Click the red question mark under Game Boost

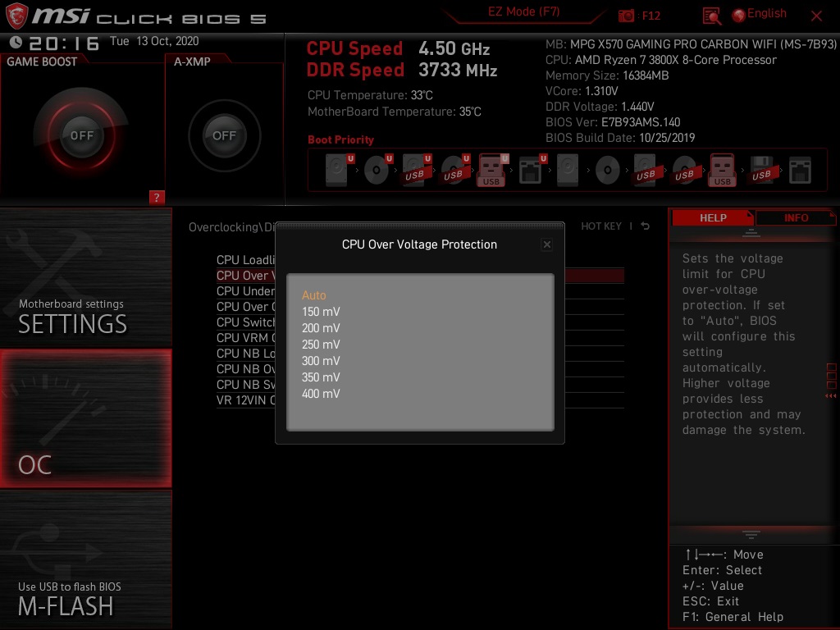[x=157, y=197]
